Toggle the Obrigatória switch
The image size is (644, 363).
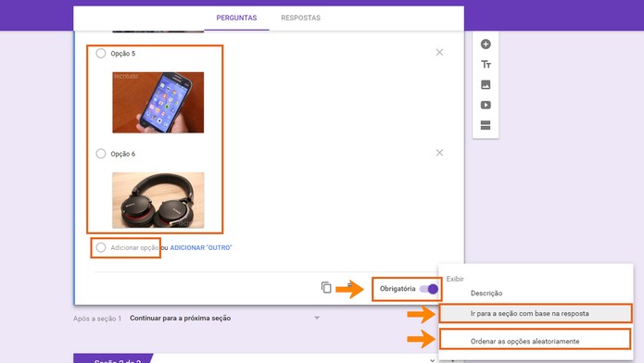click(429, 289)
